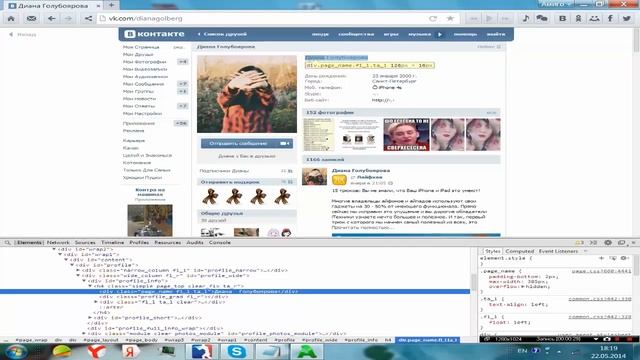Viewport: 640px width, 360px height.
Task: Open page.css source link in Styles pane
Action: tap(601, 271)
